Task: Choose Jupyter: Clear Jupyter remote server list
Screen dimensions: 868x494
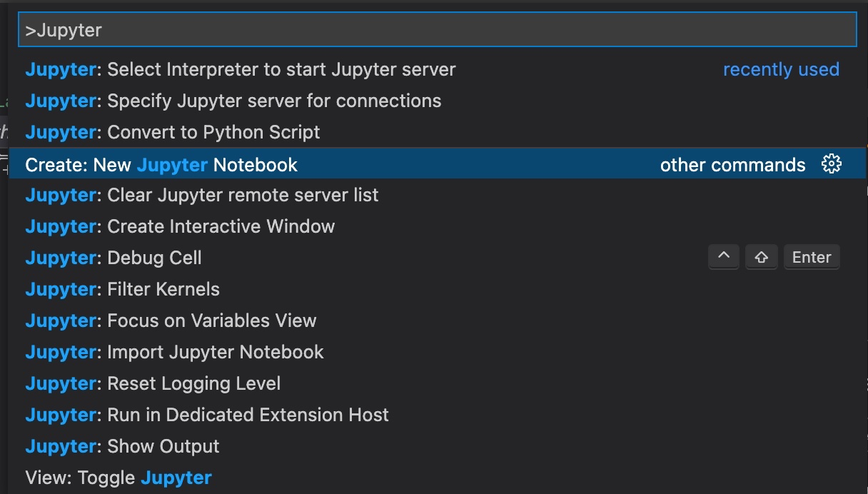Action: (x=437, y=195)
